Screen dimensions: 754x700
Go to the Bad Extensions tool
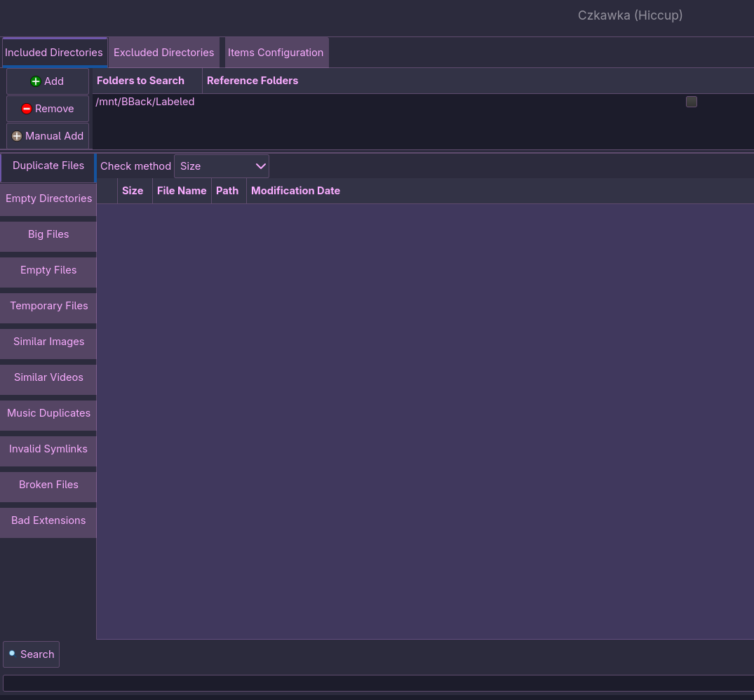pyautogui.click(x=48, y=520)
